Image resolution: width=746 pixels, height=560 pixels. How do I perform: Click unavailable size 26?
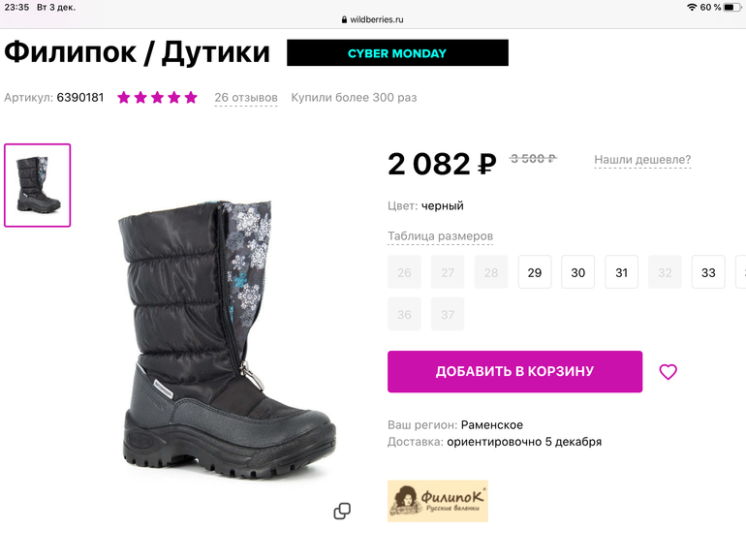pyautogui.click(x=404, y=272)
